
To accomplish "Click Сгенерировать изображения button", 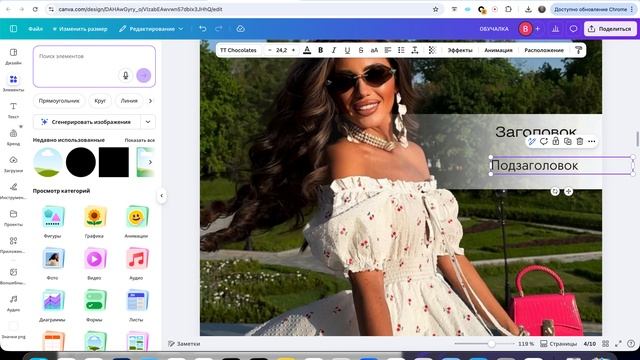I will (x=87, y=122).
